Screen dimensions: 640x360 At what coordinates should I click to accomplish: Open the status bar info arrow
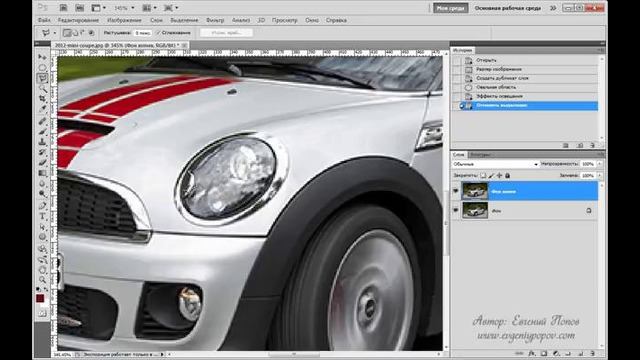(x=162, y=355)
